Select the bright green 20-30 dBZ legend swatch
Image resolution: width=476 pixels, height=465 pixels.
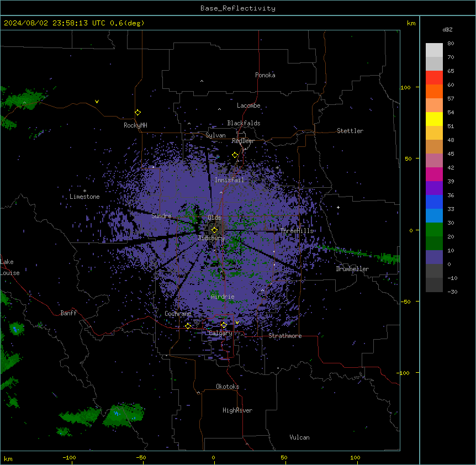tap(434, 230)
